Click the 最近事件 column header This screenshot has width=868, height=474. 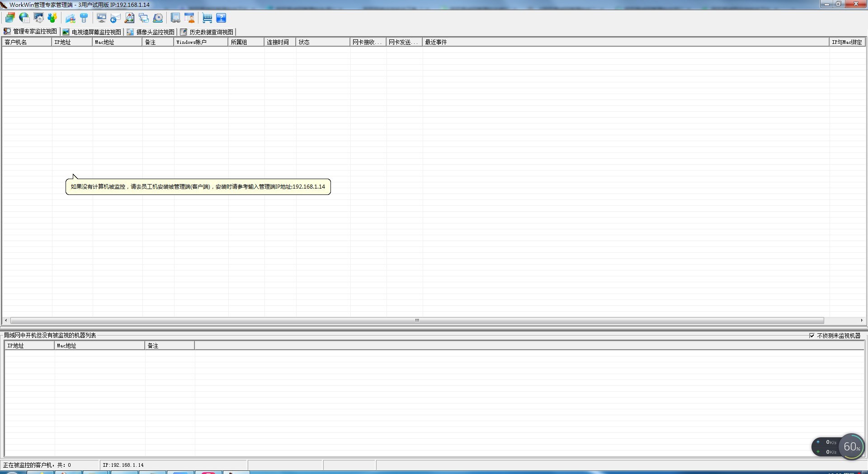tap(624, 42)
